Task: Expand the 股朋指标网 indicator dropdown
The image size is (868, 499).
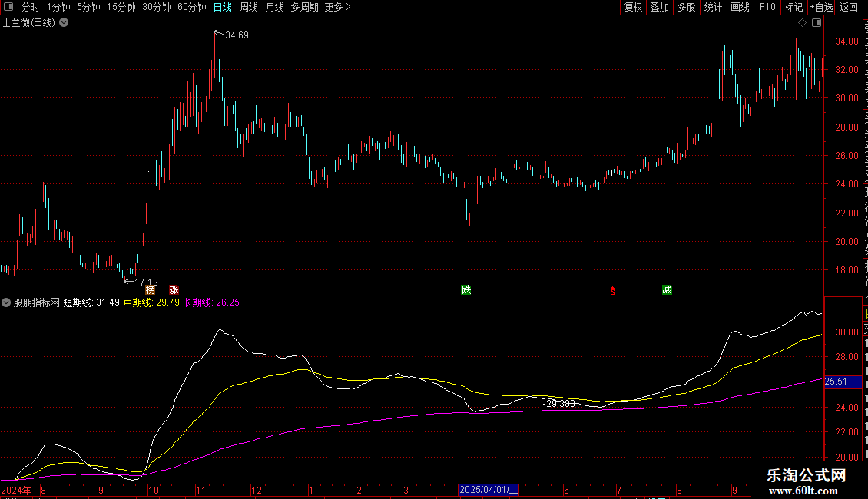Action: (7, 302)
